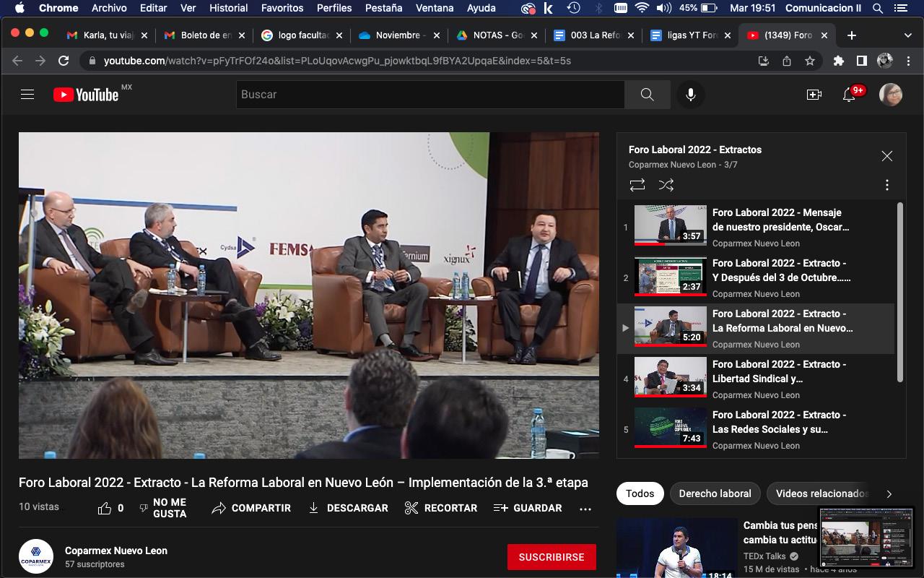Click the Buscar search input field
This screenshot has width=924, height=578.
point(430,95)
